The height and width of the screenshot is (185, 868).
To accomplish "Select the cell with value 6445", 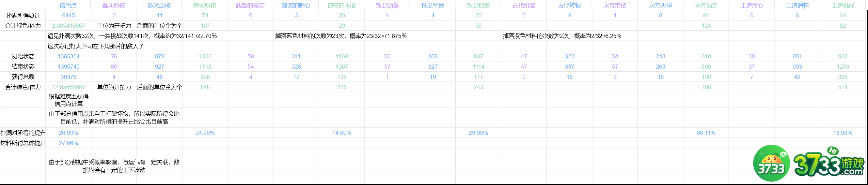I will 68,15.
